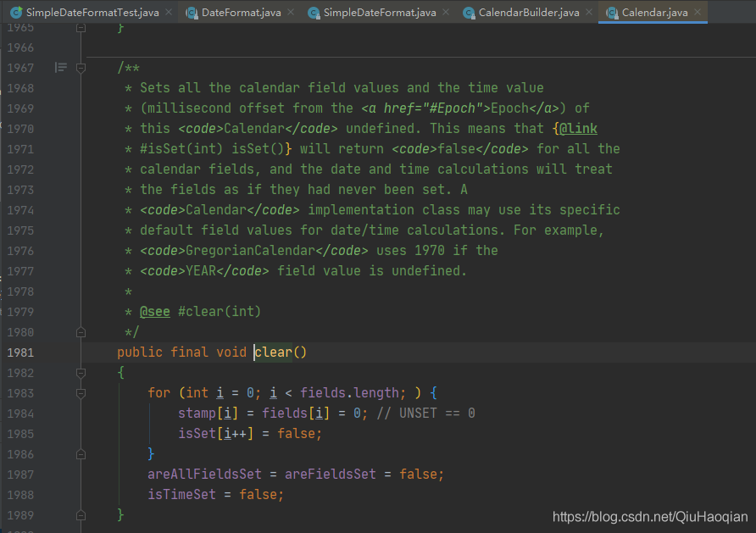756x533 pixels.
Task: Click the stamp[i] array reference
Action: [208, 414]
